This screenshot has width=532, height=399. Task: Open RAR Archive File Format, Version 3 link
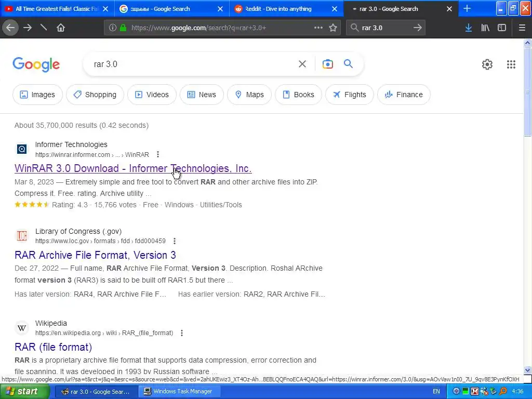(96, 255)
